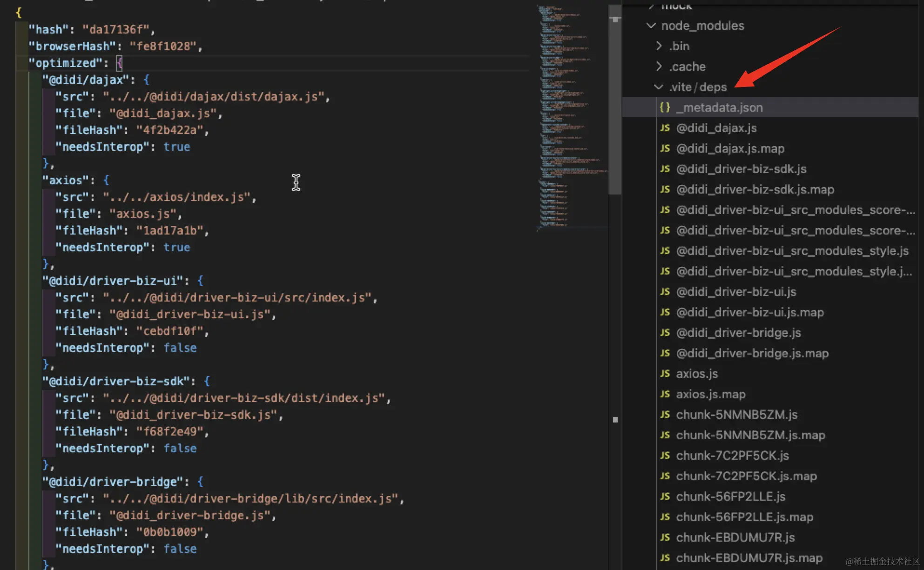The width and height of the screenshot is (924, 570).
Task: Click file value "@didi_driver-bridge.js" in editor
Action: tap(190, 515)
